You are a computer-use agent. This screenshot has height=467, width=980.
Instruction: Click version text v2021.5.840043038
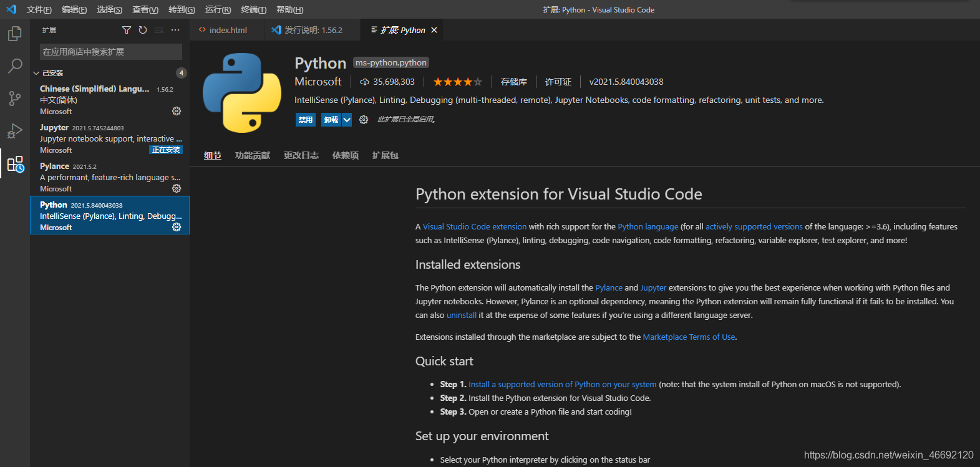coord(626,82)
